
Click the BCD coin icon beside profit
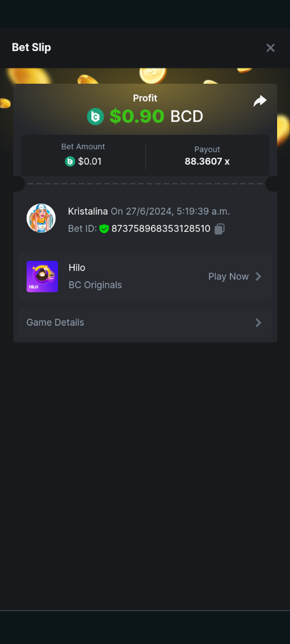coord(96,116)
